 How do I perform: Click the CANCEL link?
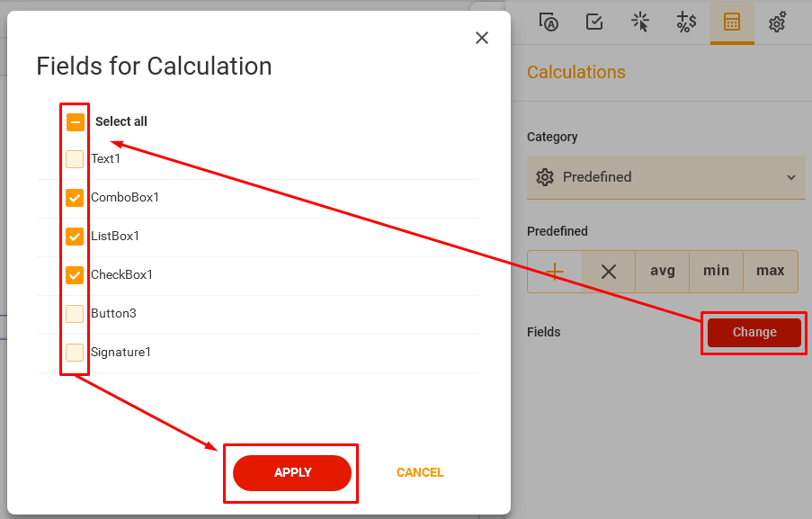(x=419, y=471)
